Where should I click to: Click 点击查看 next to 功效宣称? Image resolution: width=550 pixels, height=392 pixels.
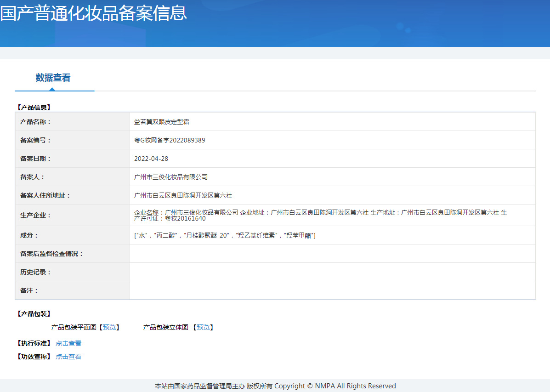(68, 357)
